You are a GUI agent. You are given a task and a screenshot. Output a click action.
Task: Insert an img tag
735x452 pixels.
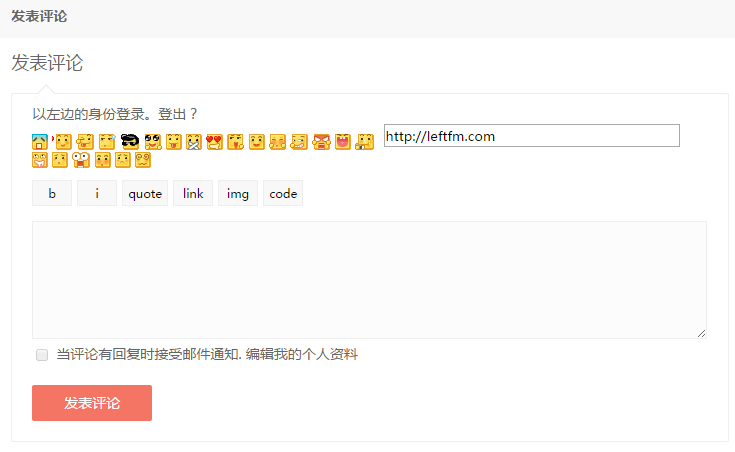coord(238,193)
